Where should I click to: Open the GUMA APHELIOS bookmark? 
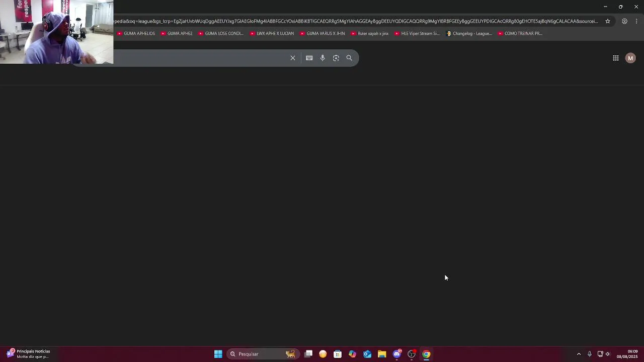(136, 34)
